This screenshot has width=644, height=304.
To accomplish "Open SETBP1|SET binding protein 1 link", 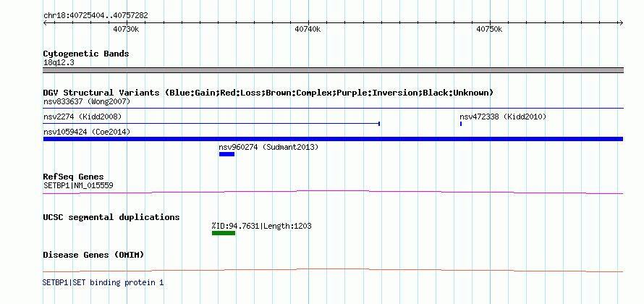I will pyautogui.click(x=103, y=282).
